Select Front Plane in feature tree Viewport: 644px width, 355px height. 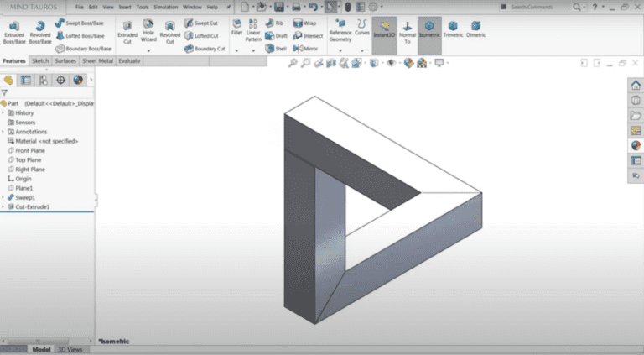point(30,150)
